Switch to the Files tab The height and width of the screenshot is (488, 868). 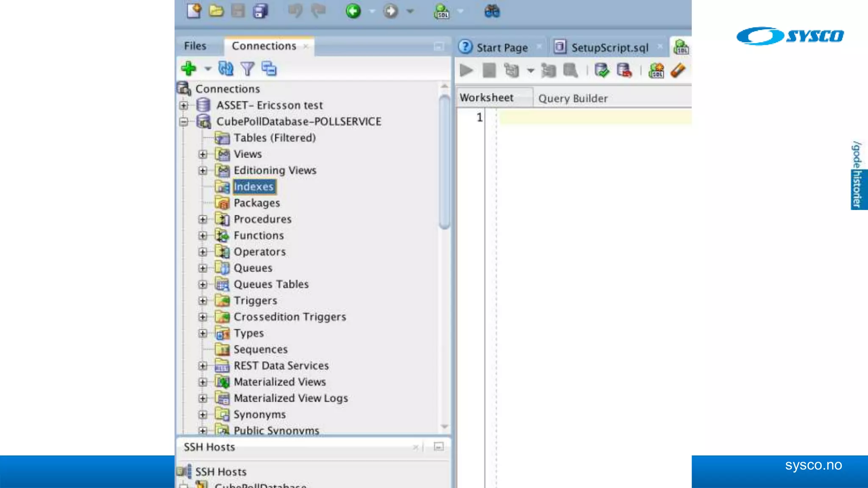click(195, 46)
